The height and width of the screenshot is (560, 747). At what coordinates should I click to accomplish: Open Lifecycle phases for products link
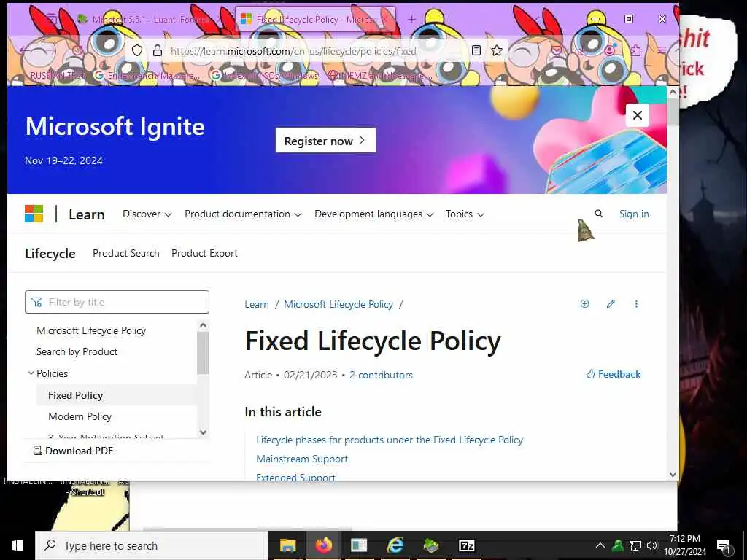(390, 440)
